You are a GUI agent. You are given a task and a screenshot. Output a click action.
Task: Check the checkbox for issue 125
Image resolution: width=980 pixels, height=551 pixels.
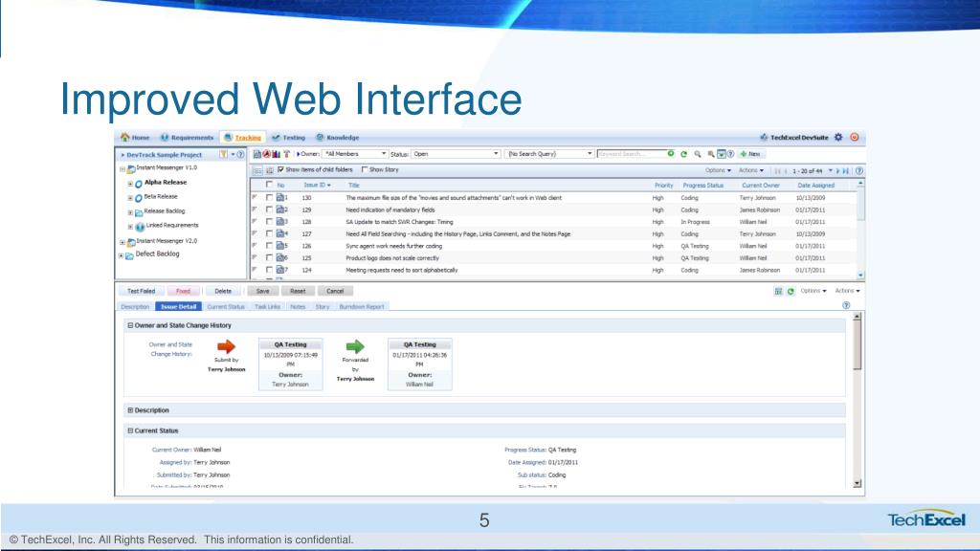click(269, 257)
